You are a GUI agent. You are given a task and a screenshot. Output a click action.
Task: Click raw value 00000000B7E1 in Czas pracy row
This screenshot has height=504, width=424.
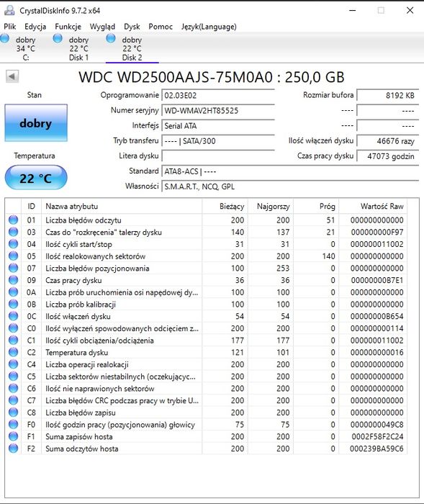[x=377, y=280]
